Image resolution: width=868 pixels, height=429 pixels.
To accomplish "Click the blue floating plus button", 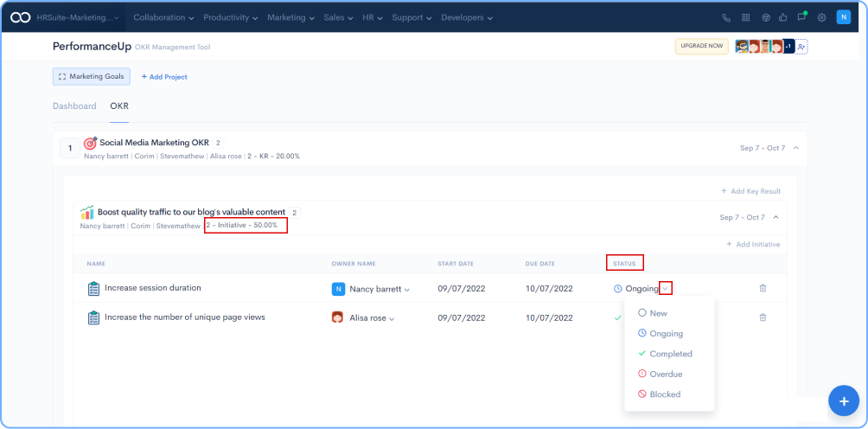I will click(x=843, y=400).
